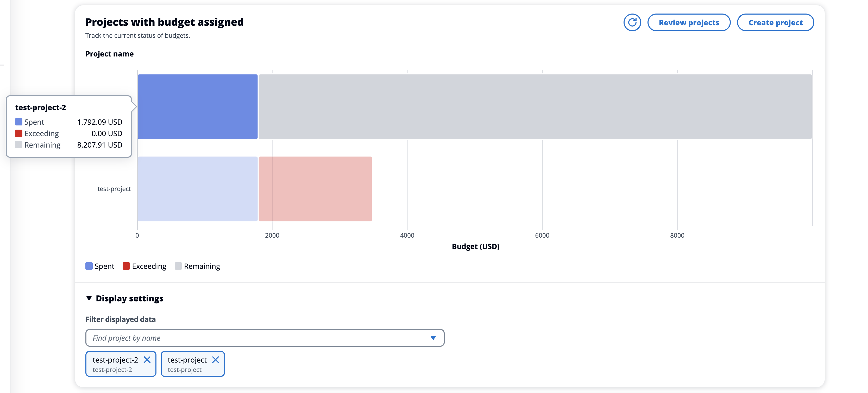Click the red Exceeding bar for test-project
This screenshot has width=868, height=393.
(x=315, y=189)
